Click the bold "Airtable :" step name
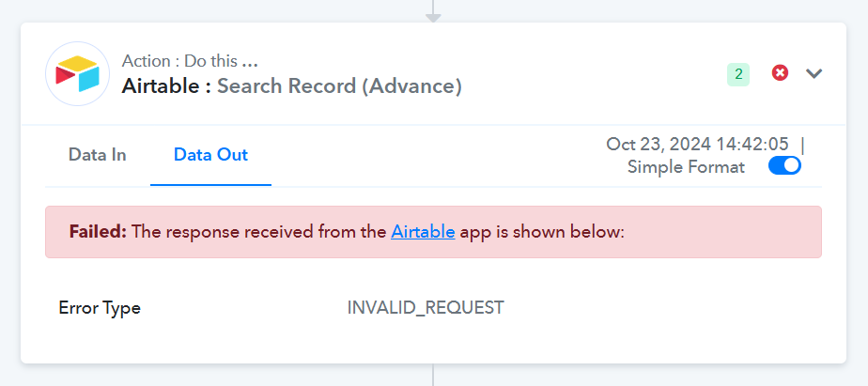This screenshot has height=386, width=868. [166, 87]
